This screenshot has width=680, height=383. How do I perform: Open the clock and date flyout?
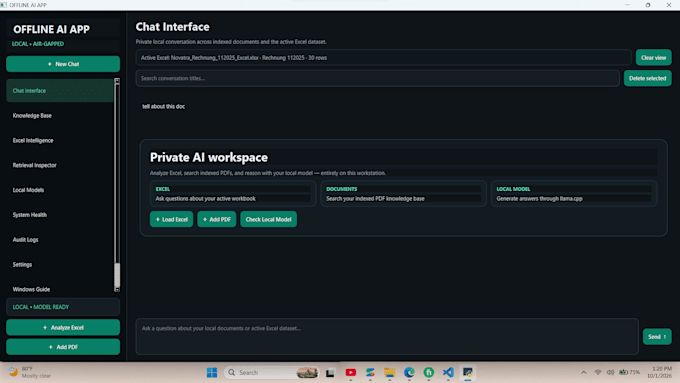pos(659,373)
